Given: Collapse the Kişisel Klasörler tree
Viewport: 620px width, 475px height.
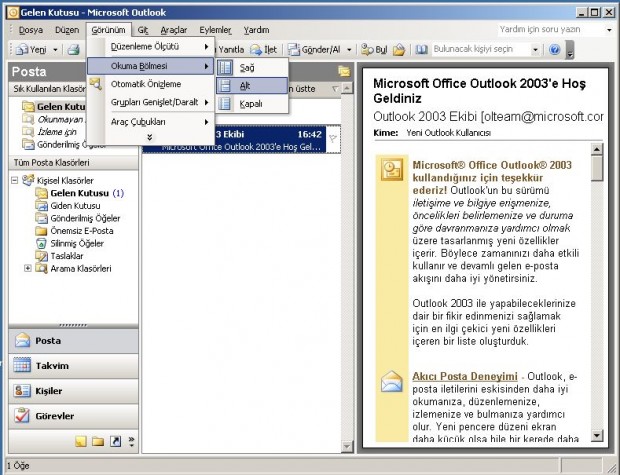Looking at the screenshot, I should pyautogui.click(x=15, y=180).
